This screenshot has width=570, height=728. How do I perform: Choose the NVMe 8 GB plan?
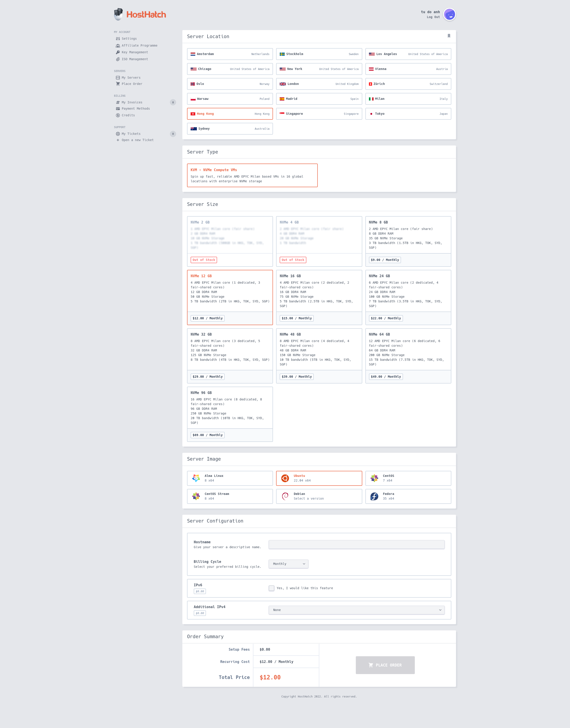408,242
